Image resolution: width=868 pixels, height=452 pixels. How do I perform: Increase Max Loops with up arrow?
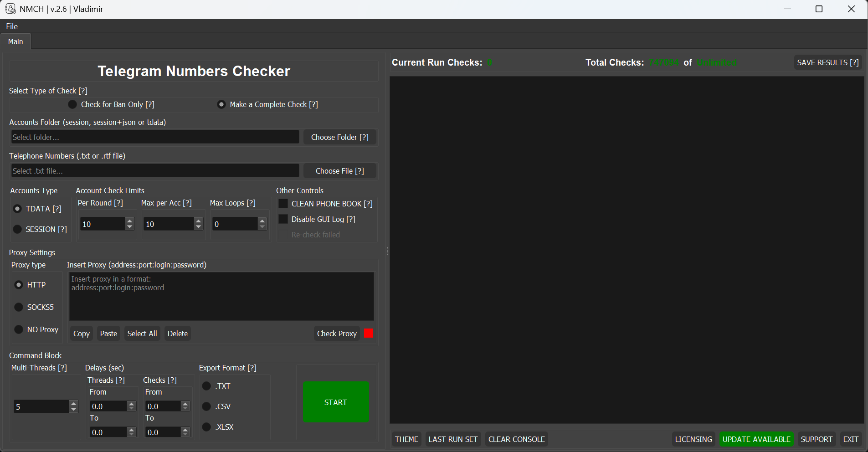tap(262, 221)
